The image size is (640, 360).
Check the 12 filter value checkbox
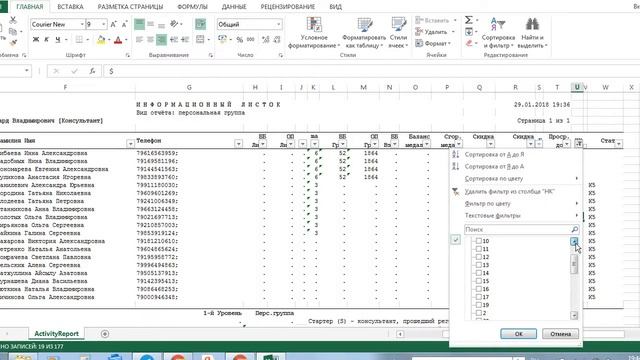479,257
